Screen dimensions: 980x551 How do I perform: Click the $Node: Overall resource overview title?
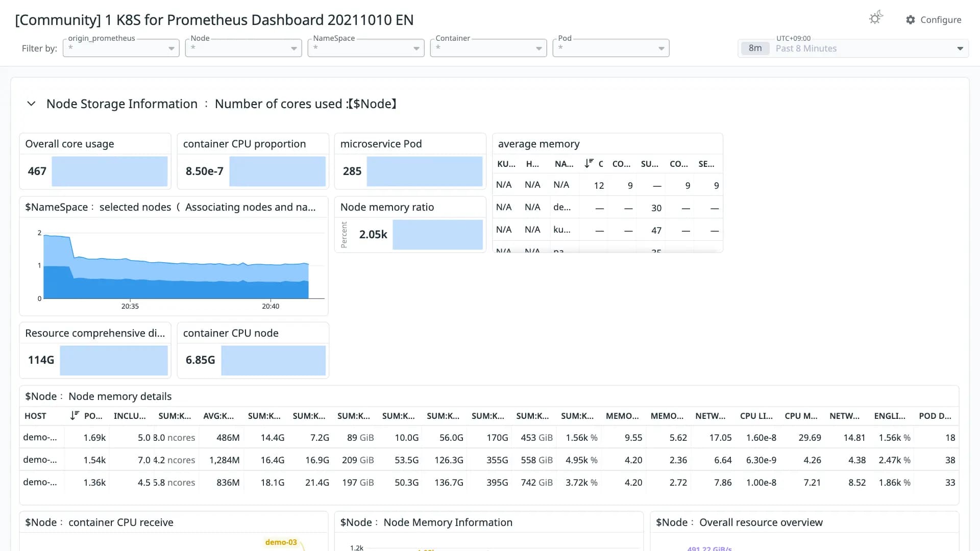point(739,522)
